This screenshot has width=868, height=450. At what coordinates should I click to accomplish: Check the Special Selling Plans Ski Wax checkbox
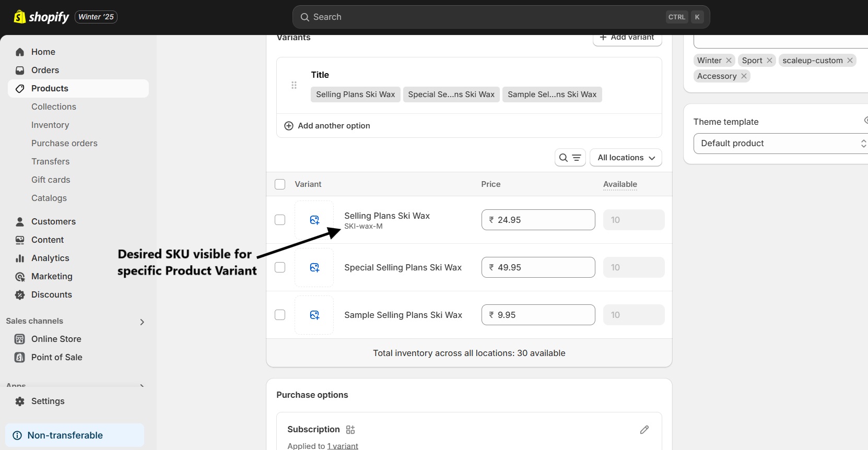(280, 267)
